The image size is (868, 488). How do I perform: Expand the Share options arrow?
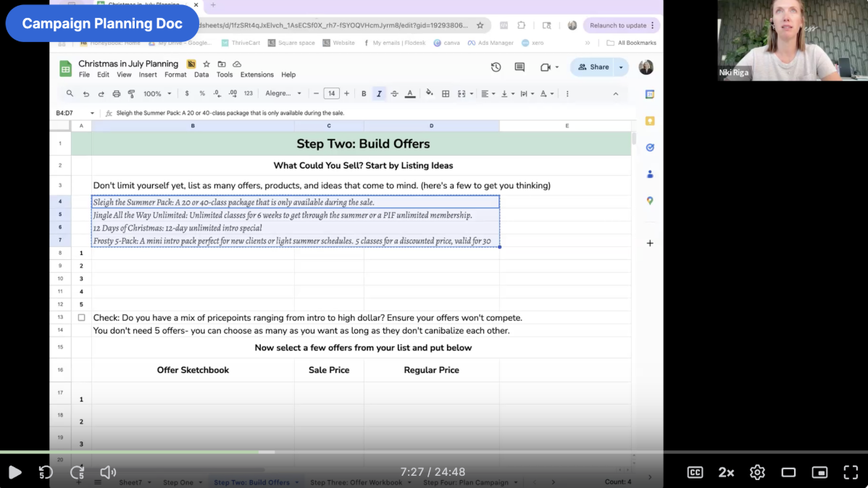click(621, 67)
